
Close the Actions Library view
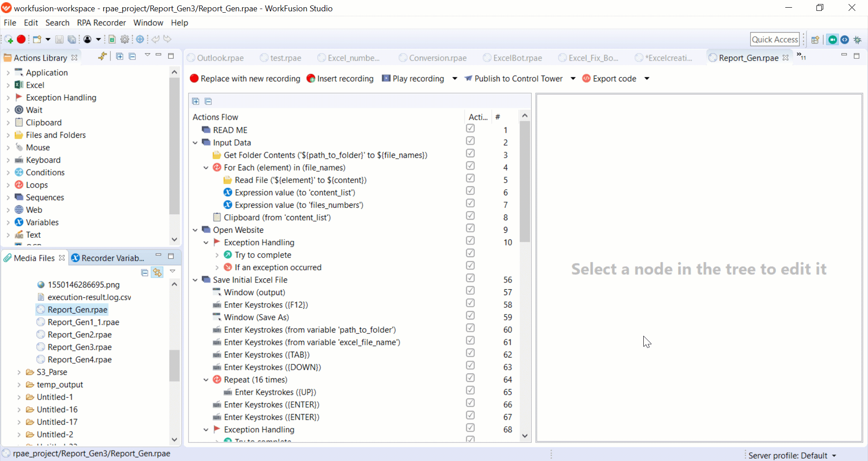click(75, 58)
